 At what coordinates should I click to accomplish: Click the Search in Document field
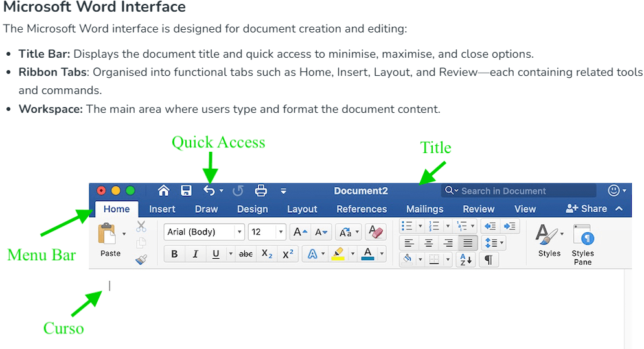[x=518, y=191]
